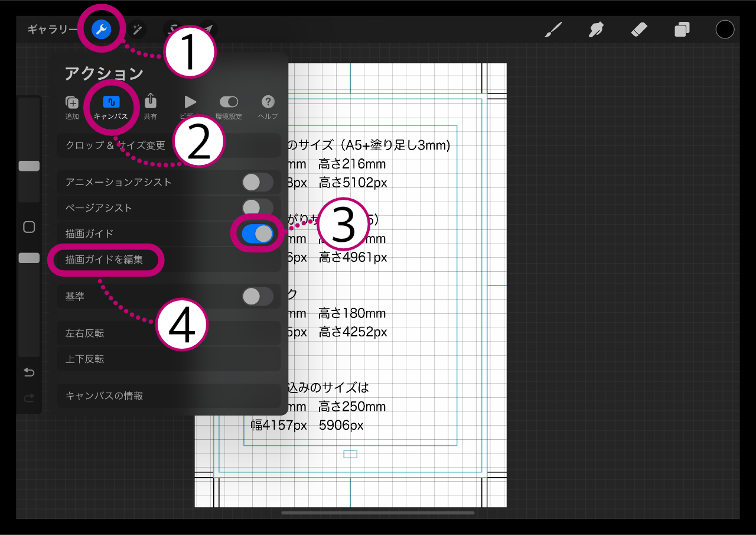756x535 pixels.
Task: Switch to the 追加 tab
Action: click(72, 107)
